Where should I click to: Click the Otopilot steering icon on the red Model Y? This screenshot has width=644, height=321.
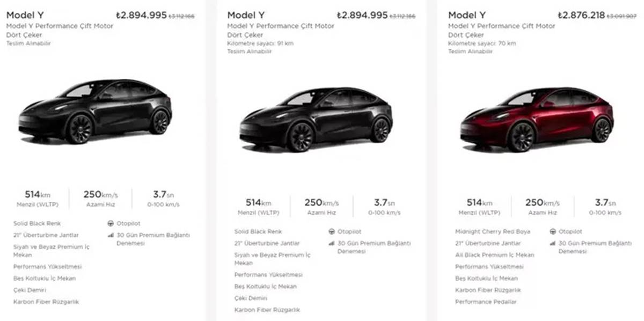click(x=552, y=231)
